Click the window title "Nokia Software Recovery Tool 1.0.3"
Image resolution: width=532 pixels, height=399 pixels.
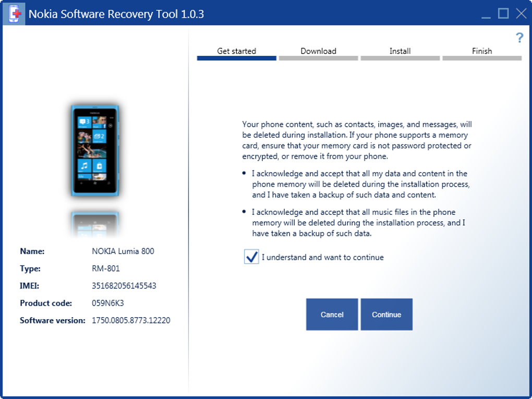pos(116,14)
